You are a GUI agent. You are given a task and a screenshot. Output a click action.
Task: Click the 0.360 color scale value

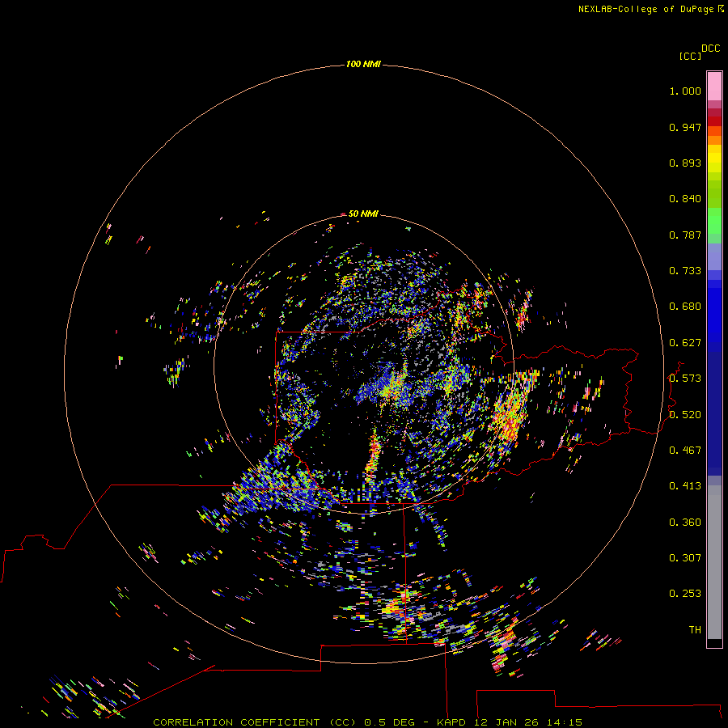(x=685, y=523)
